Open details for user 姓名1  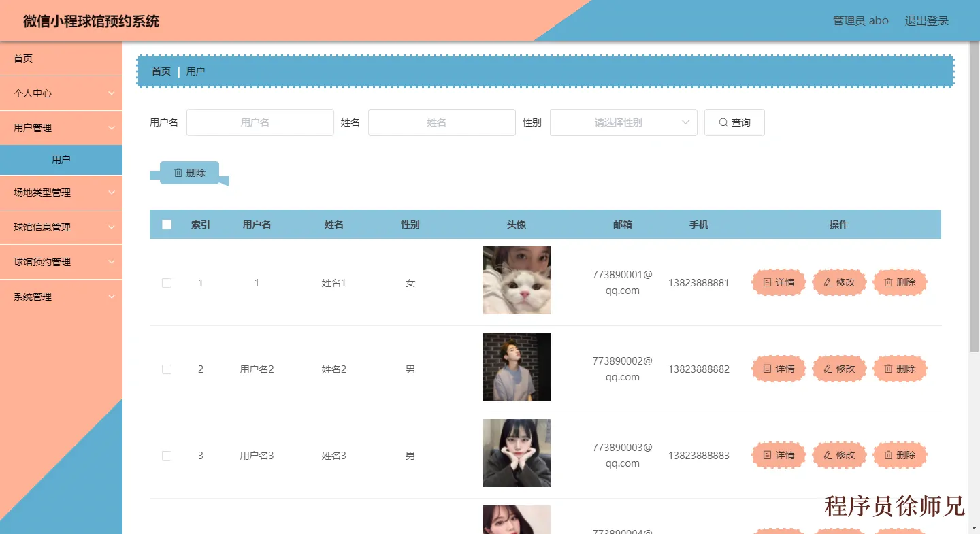point(779,282)
